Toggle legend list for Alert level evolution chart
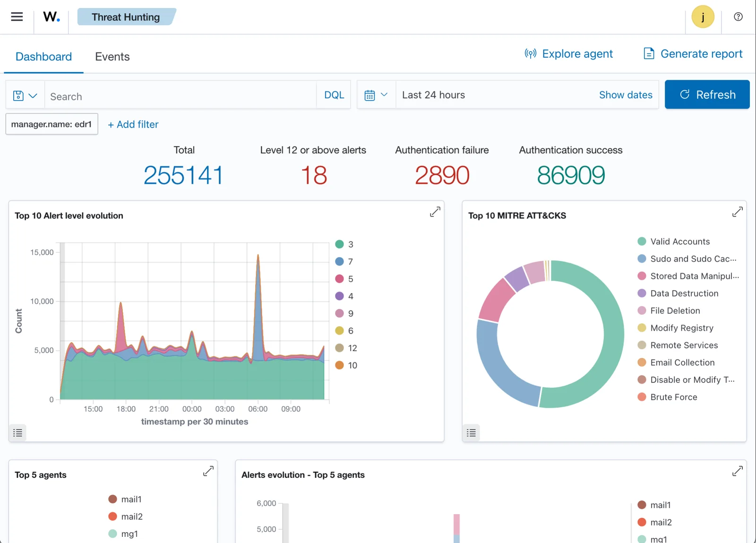The height and width of the screenshot is (543, 756). pos(17,432)
